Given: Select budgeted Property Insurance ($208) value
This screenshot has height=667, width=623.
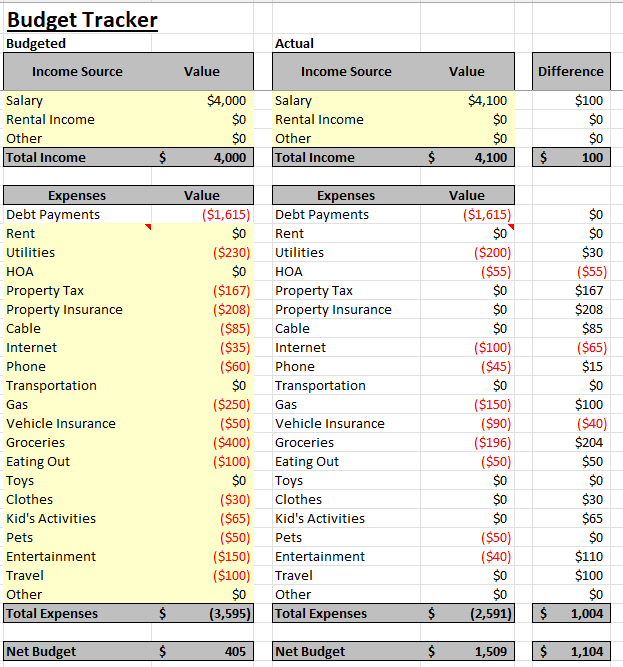Looking at the screenshot, I should 231,310.
